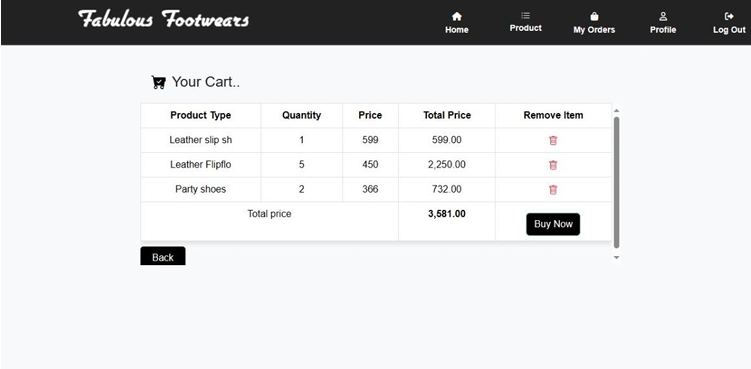The width and height of the screenshot is (751, 369).
Task: Click the Product list icon
Action: click(525, 16)
